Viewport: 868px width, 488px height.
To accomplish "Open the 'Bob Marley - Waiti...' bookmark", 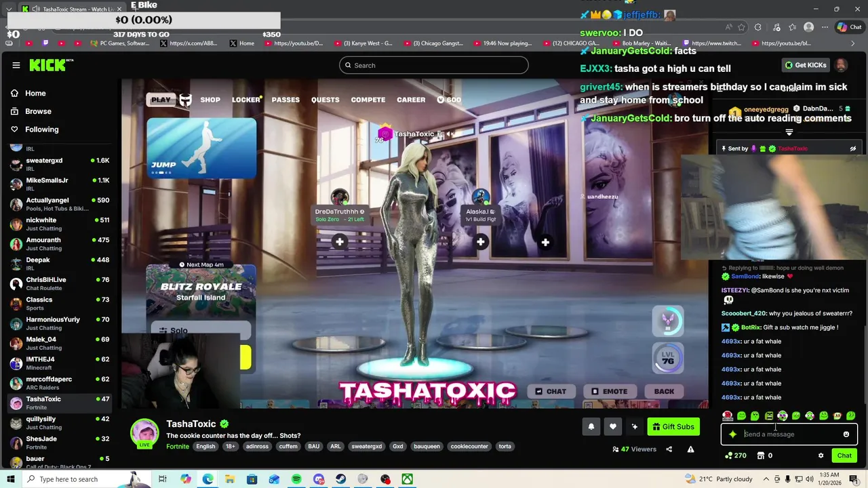I will pyautogui.click(x=641, y=43).
